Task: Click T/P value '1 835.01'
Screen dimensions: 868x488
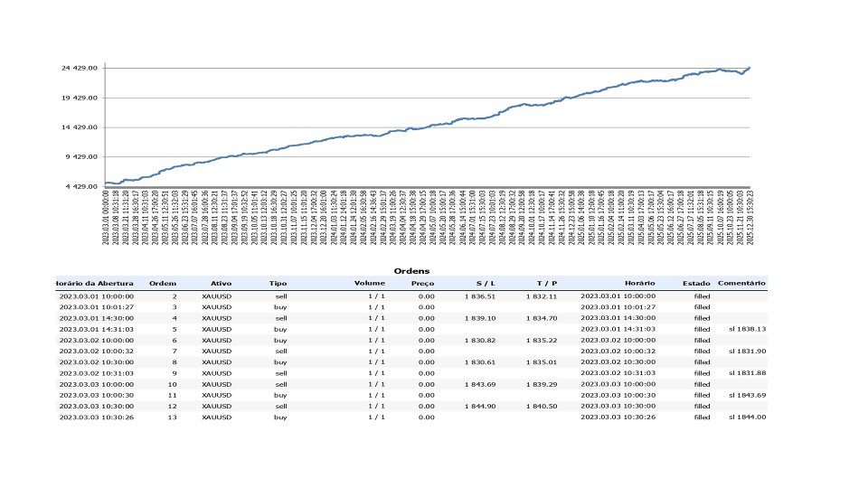Action: click(542, 362)
